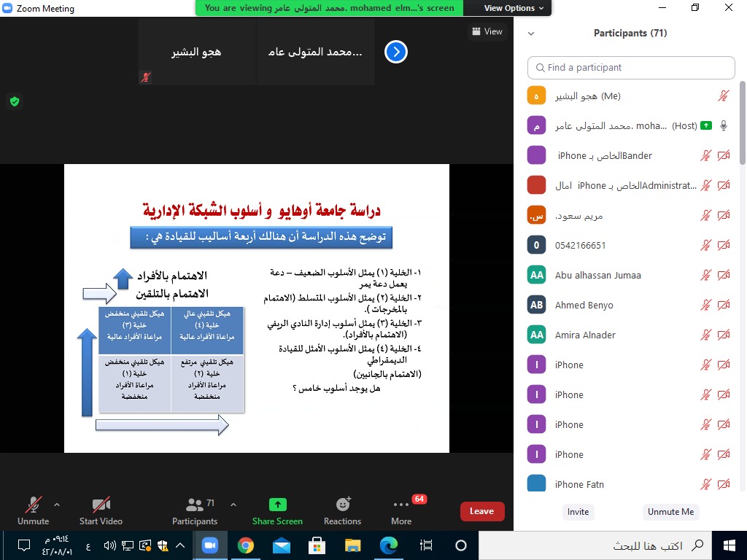Open Participants panel from toolbar icon
Viewport: 747px width, 560px height.
(x=195, y=505)
